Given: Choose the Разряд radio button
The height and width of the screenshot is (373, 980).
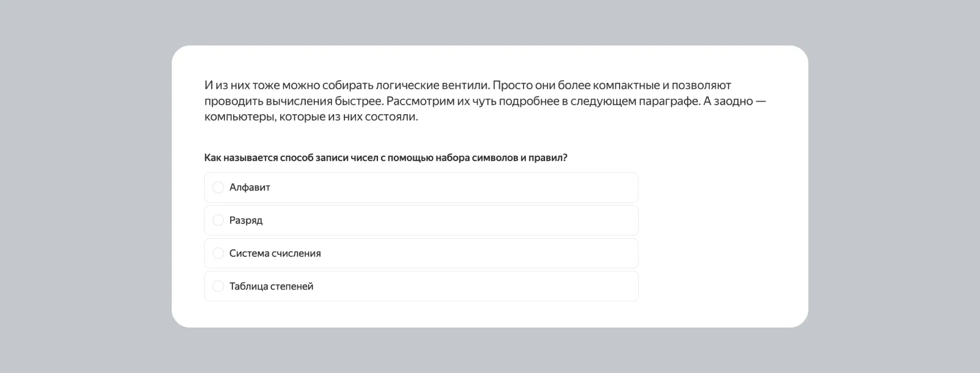Looking at the screenshot, I should tap(218, 221).
